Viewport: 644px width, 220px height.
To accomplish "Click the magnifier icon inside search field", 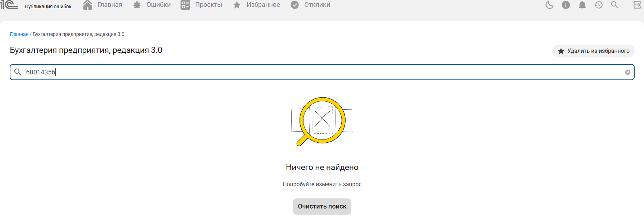I will [x=18, y=72].
